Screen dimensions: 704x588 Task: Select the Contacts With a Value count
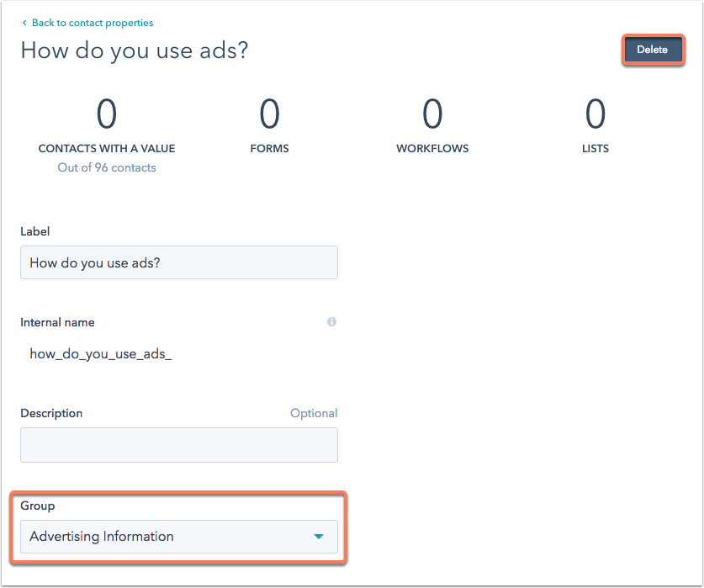(107, 114)
